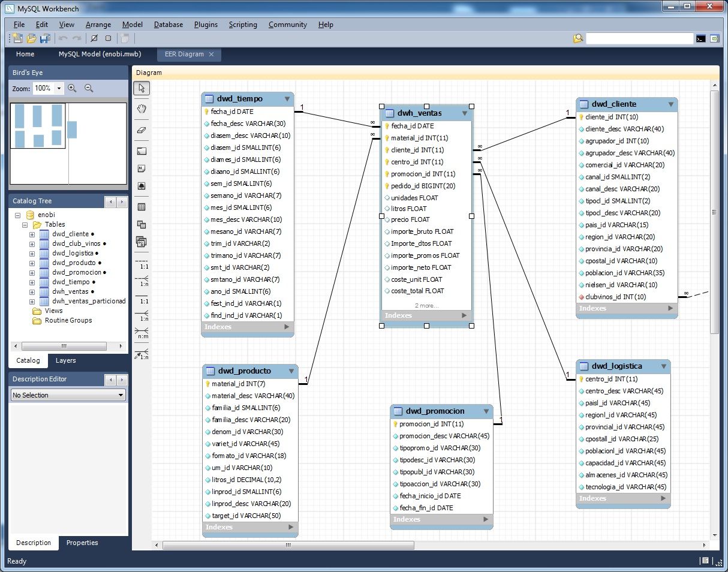Switch to the Layers tab
This screenshot has width=728, height=572.
pyautogui.click(x=65, y=360)
